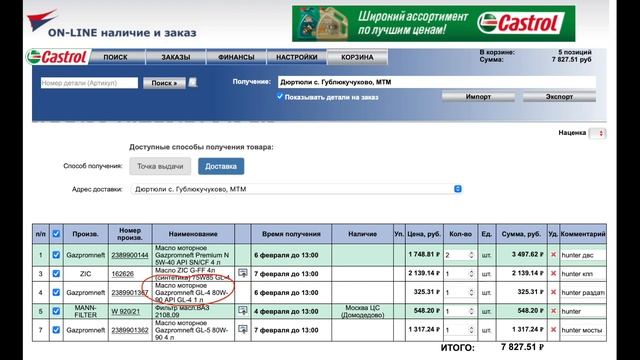Uncheck the Gazpromneft 2389901362 row checkbox
Viewport: 640px width, 360px height.
pos(56,330)
